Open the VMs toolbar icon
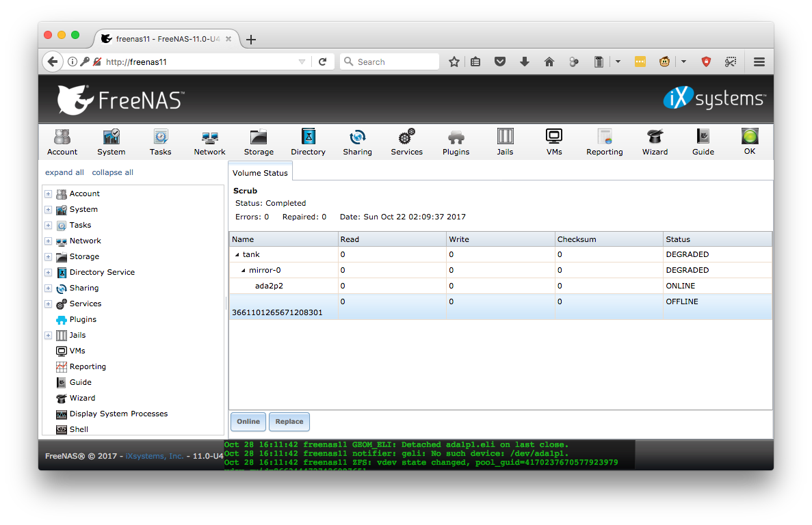The image size is (812, 525). tap(554, 142)
